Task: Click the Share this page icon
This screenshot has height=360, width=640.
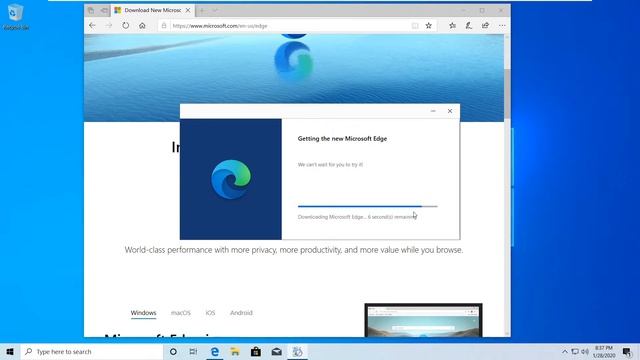Action: pos(485,26)
